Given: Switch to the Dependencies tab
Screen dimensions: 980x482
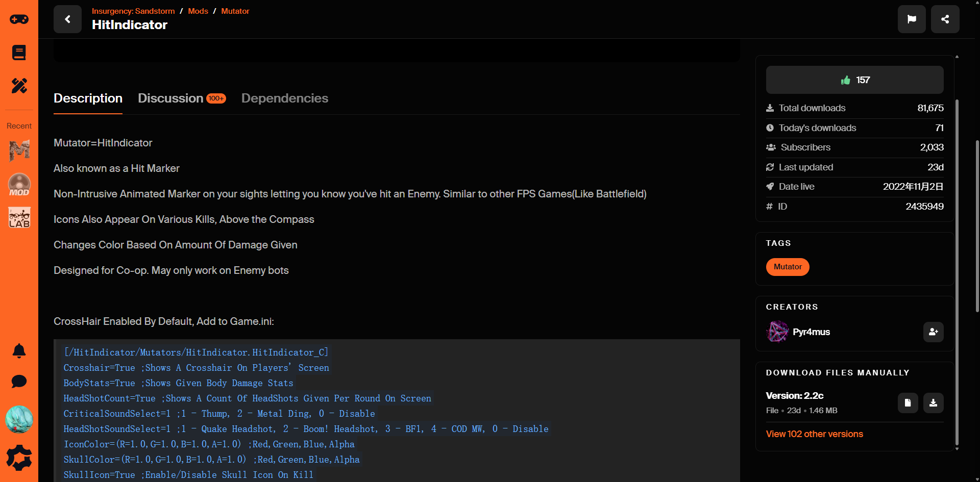Looking at the screenshot, I should tap(285, 98).
